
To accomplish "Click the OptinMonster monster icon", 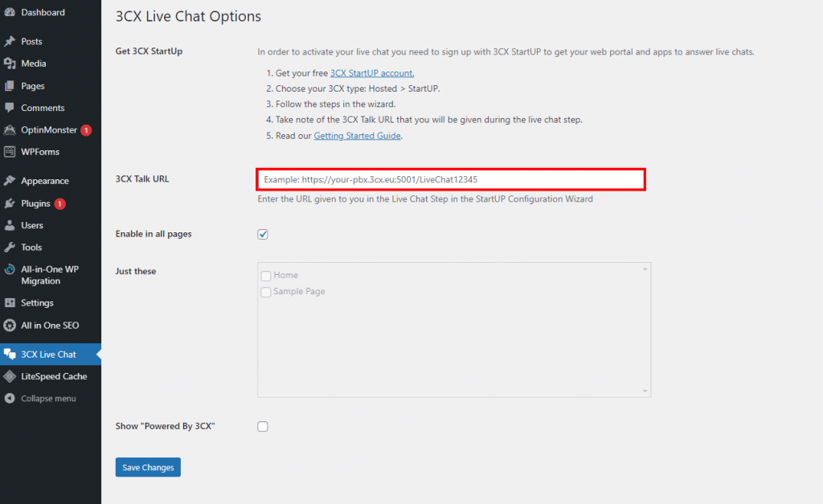I will point(10,130).
